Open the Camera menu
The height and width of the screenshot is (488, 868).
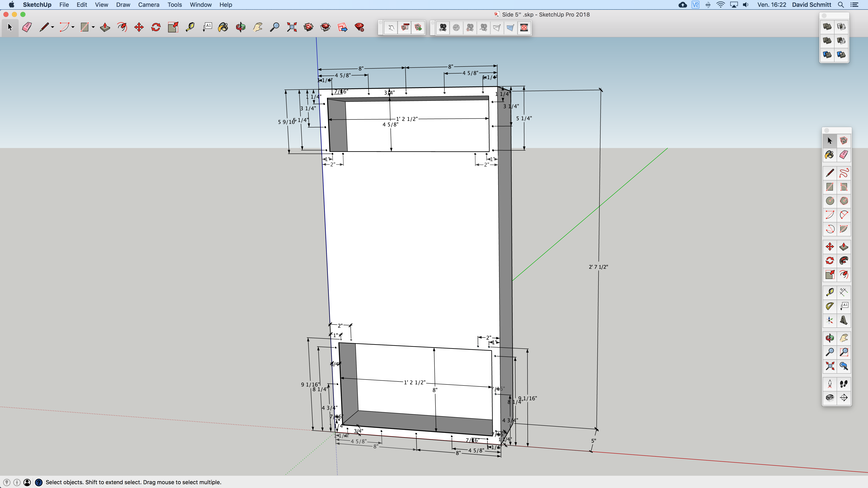pyautogui.click(x=149, y=5)
